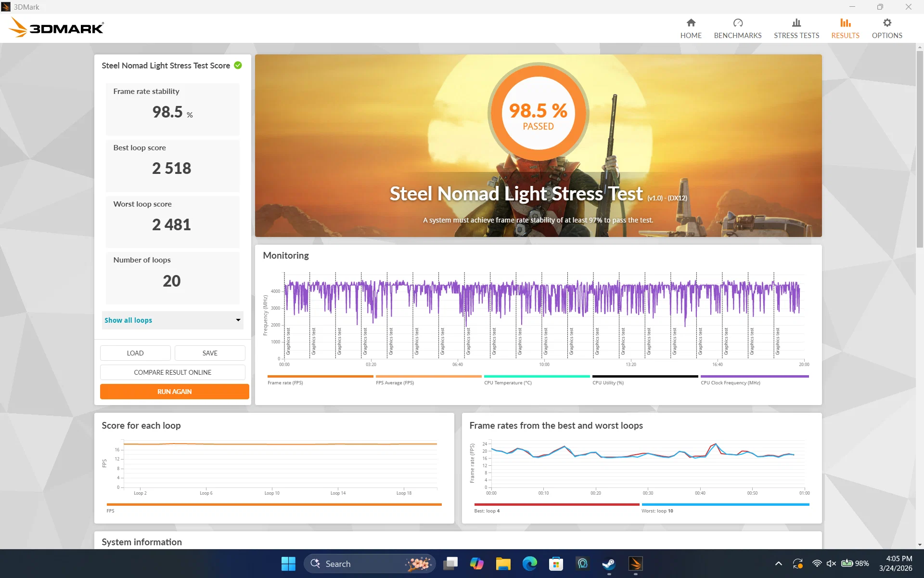Click scrollbar down arrow
This screenshot has width=924, height=578.
(x=920, y=545)
